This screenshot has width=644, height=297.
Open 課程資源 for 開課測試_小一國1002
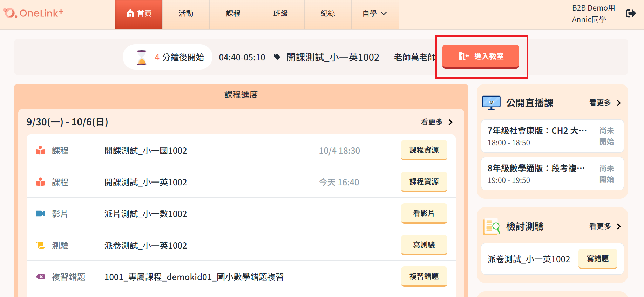click(424, 150)
